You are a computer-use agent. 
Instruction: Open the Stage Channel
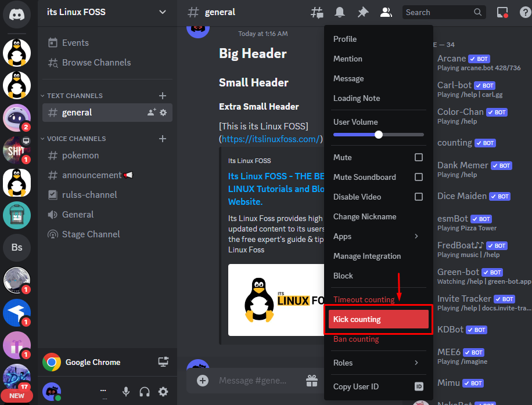(x=107, y=234)
